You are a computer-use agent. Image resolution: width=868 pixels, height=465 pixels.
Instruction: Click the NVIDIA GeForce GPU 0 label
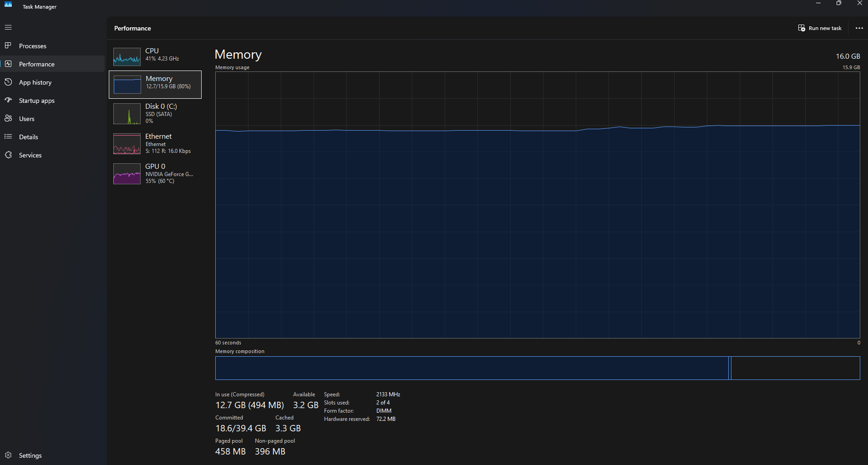pyautogui.click(x=169, y=173)
